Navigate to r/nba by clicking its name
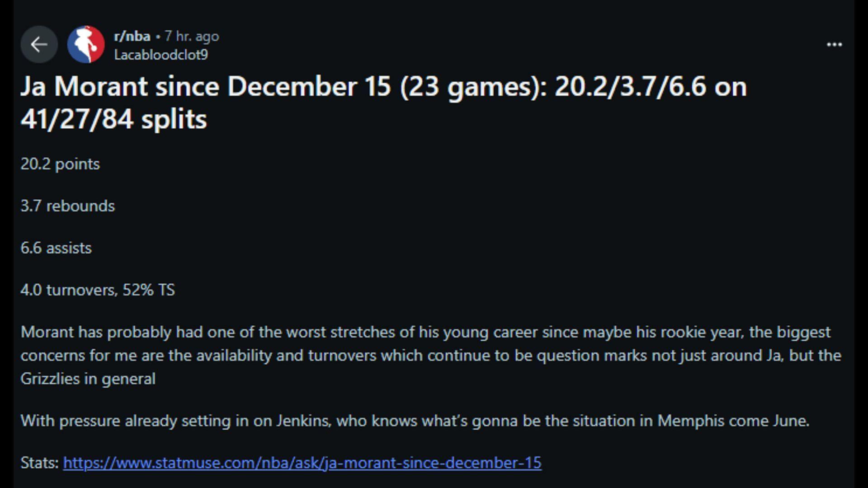 tap(131, 36)
